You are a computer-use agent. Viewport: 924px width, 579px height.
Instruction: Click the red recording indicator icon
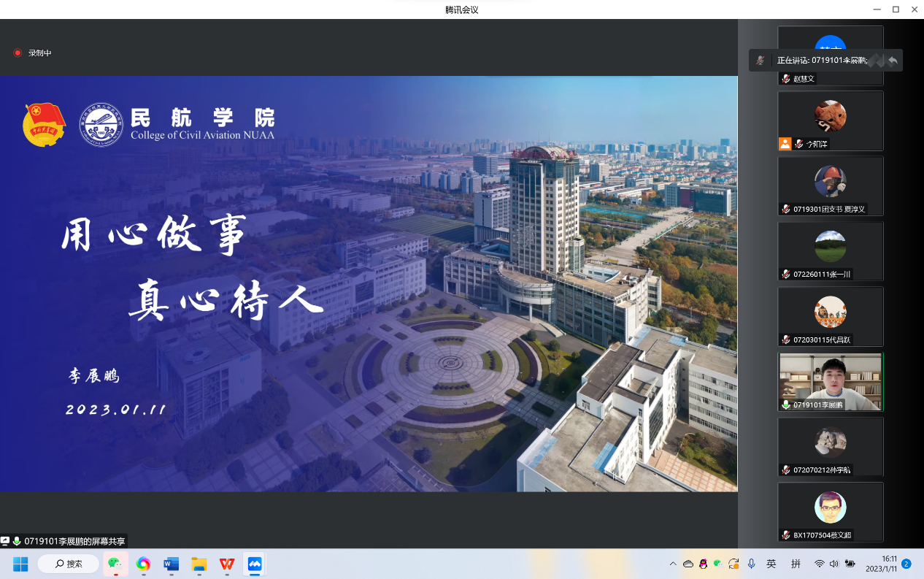click(18, 53)
